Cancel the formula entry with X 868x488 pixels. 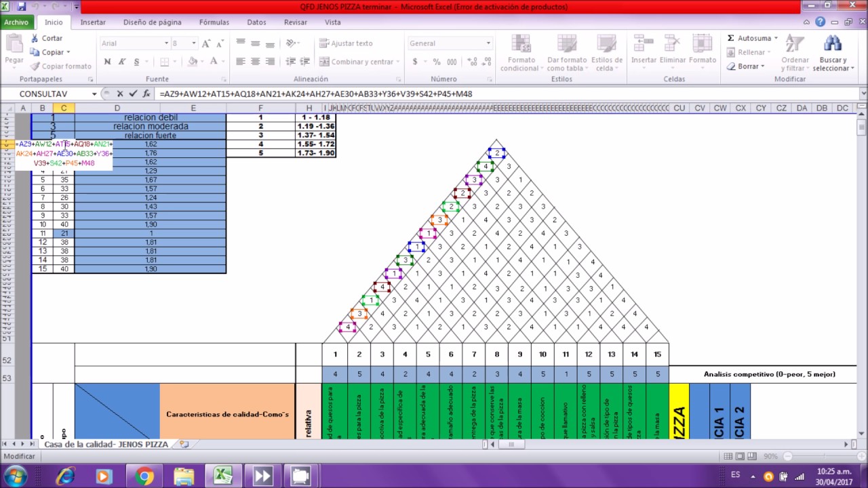[120, 94]
